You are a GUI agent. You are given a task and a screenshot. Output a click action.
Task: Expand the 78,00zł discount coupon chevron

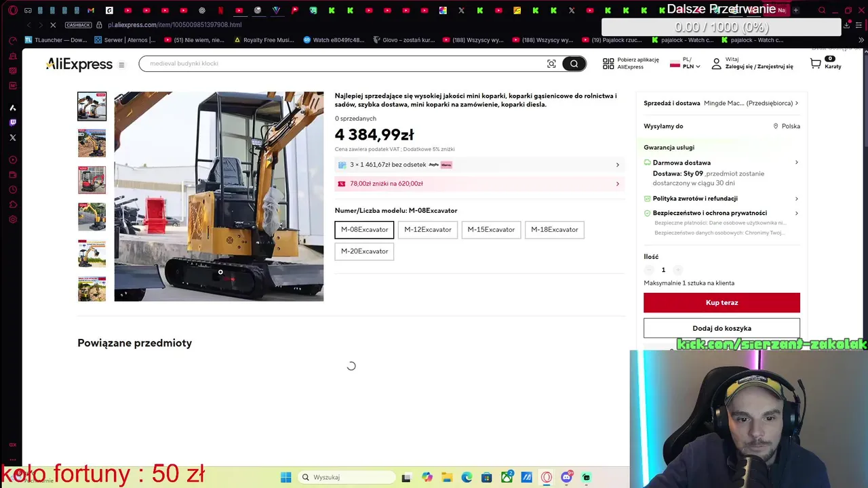[617, 184]
